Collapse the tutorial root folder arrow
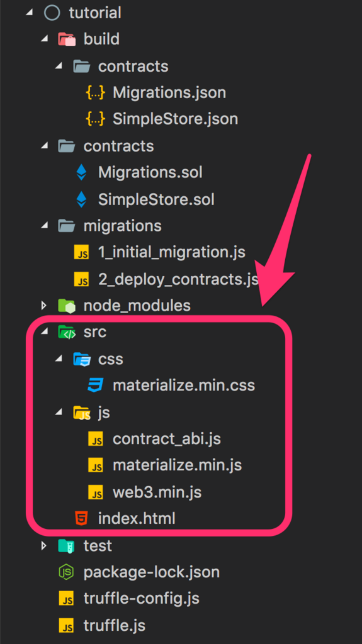Viewport: 362px width, 644px height. pyautogui.click(x=29, y=13)
